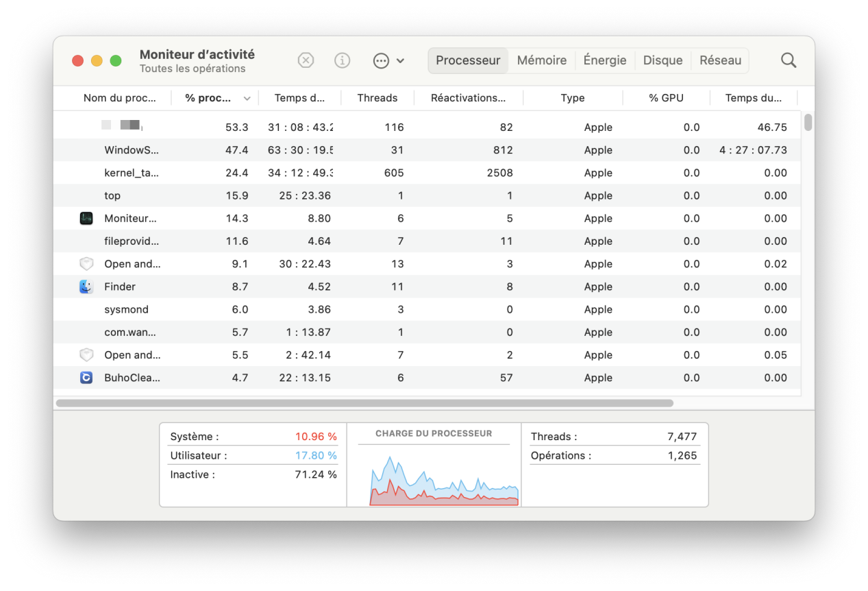The height and width of the screenshot is (591, 868).
Task: Click the stop process (X) toolbar icon
Action: click(x=306, y=60)
